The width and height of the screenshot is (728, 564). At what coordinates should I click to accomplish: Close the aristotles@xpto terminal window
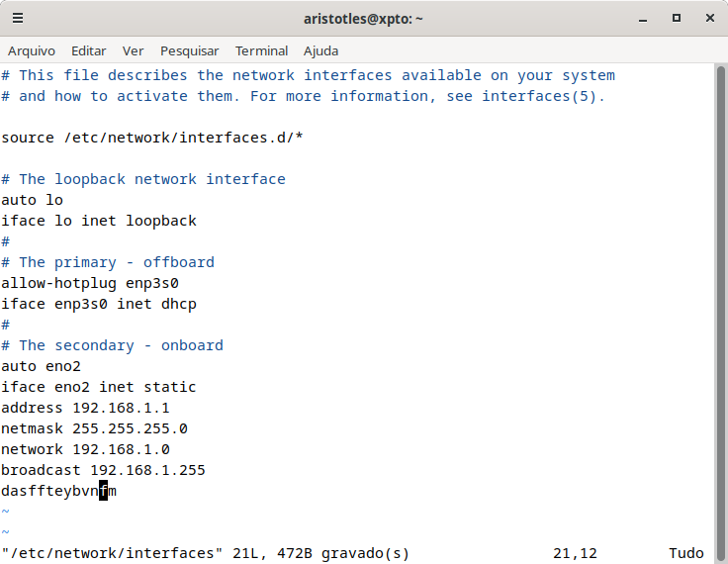point(710,18)
